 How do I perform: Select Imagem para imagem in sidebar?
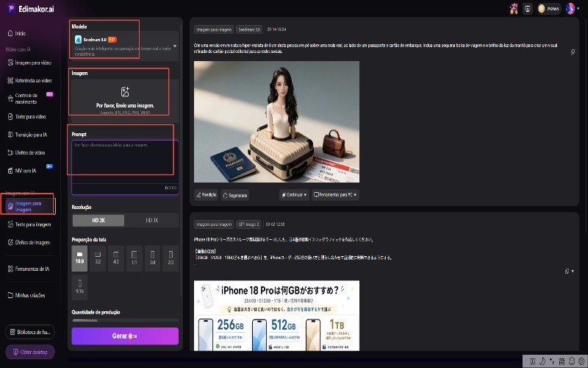[x=29, y=206]
